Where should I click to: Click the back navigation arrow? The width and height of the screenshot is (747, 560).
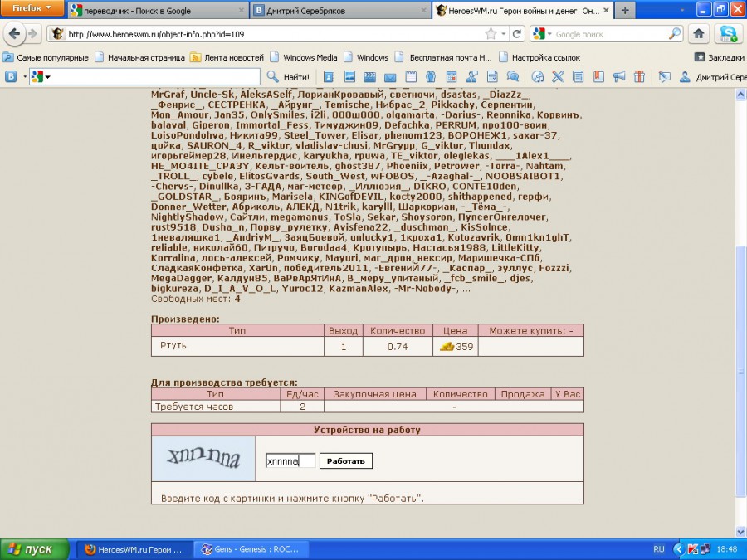click(14, 34)
